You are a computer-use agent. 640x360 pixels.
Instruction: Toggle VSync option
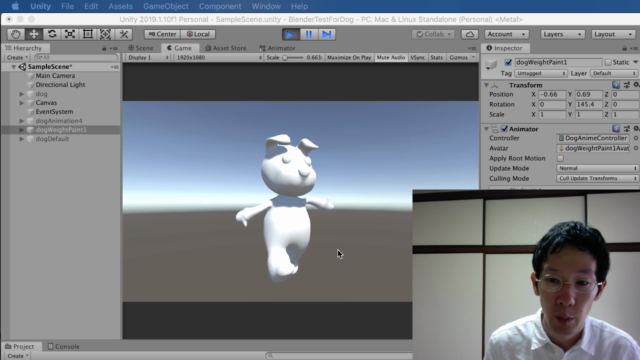(417, 58)
